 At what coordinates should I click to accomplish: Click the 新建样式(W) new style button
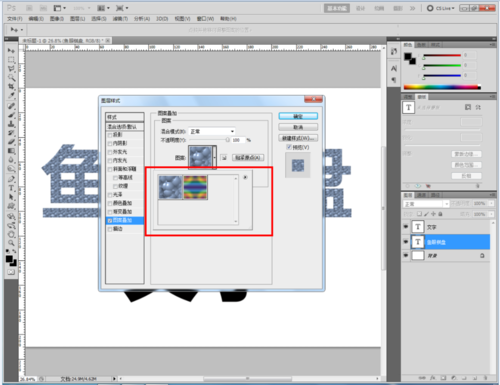(298, 138)
